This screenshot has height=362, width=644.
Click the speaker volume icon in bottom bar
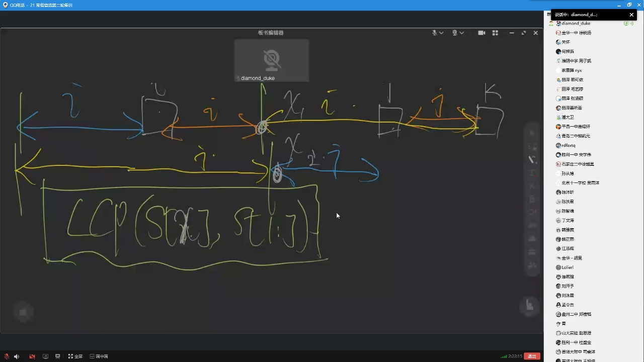coord(17,356)
